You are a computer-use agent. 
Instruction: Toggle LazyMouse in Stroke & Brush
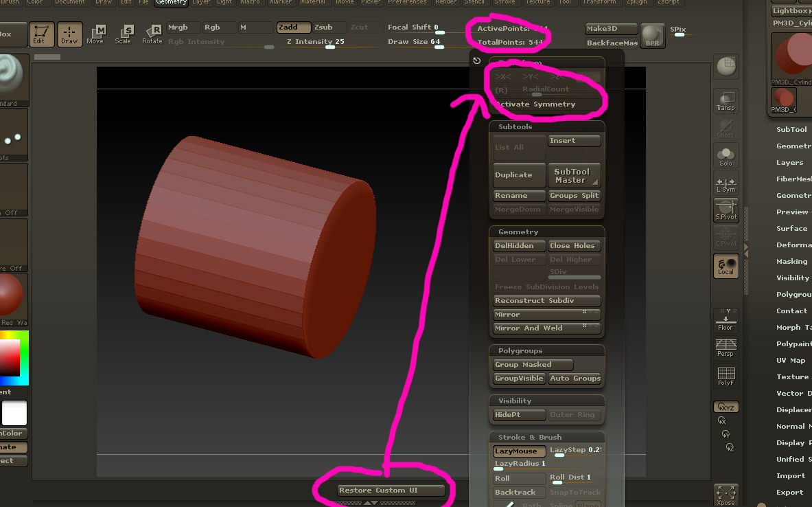click(519, 451)
